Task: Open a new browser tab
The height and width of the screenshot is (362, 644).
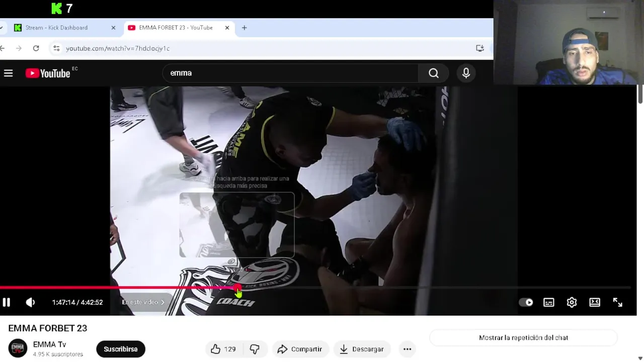Action: point(244,28)
